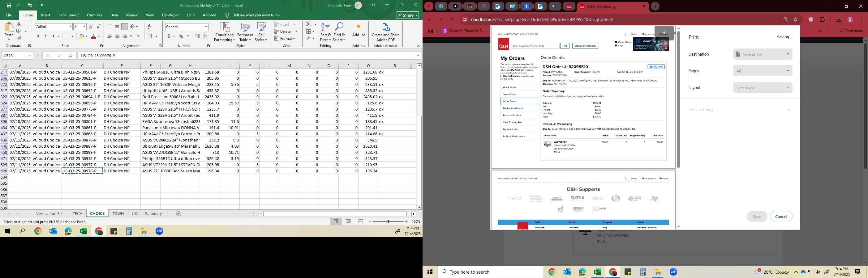Click the Decrease Decimal icon
The height and width of the screenshot is (278, 868).
[x=205, y=36]
